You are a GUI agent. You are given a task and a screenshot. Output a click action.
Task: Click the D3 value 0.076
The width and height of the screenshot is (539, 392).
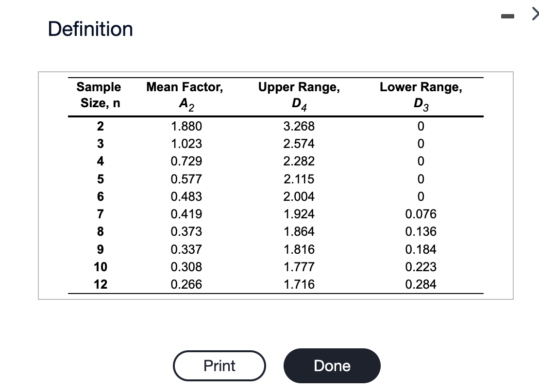point(421,213)
